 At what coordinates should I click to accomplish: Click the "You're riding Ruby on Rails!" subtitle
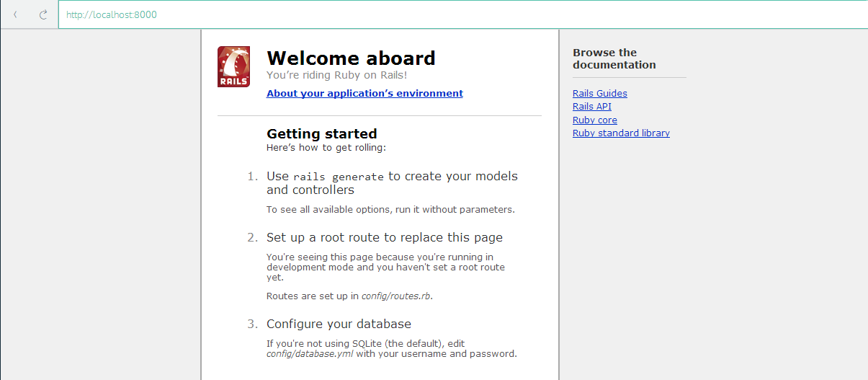[x=337, y=75]
